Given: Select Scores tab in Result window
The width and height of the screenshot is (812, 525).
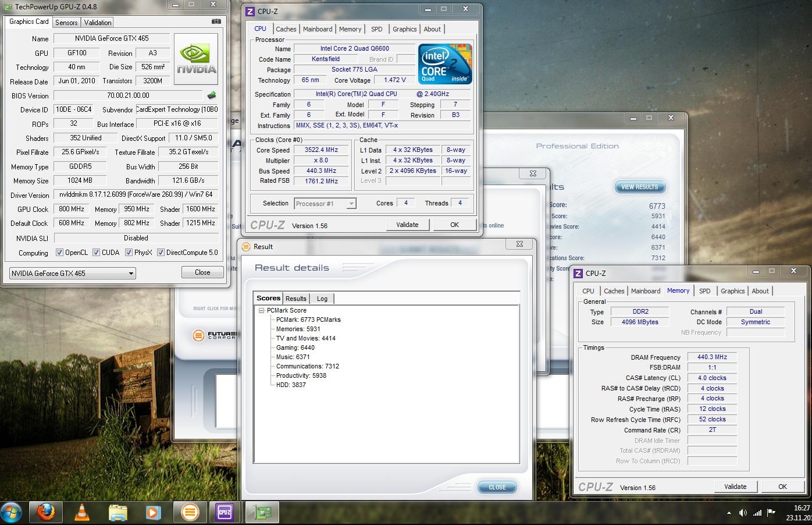Looking at the screenshot, I should 268,298.
